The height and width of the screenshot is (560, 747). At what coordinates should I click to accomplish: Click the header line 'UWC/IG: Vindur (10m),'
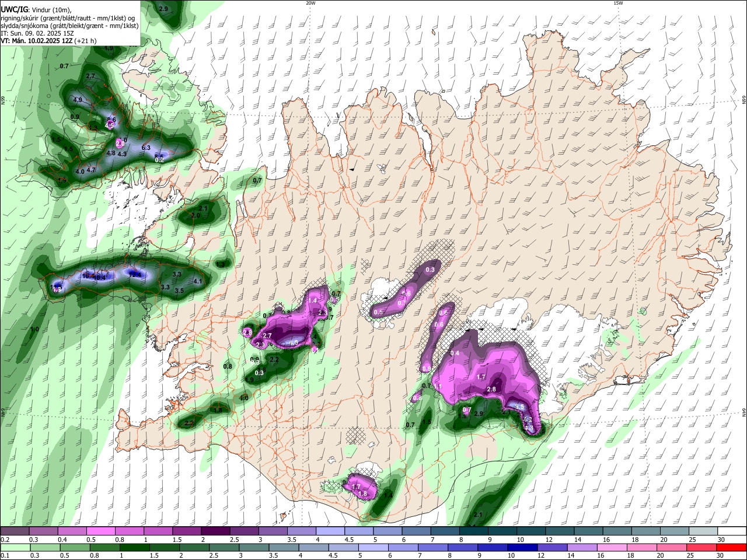[x=36, y=10]
